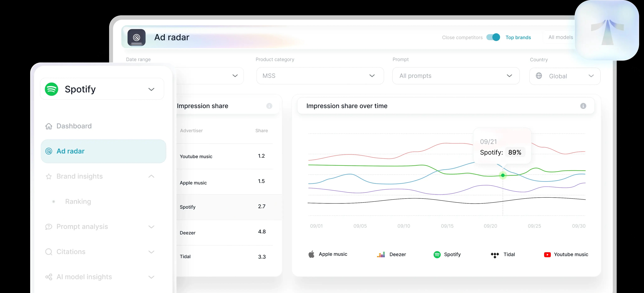The width and height of the screenshot is (644, 293).
Task: Collapse the Brand insights chevron
Action: click(151, 176)
